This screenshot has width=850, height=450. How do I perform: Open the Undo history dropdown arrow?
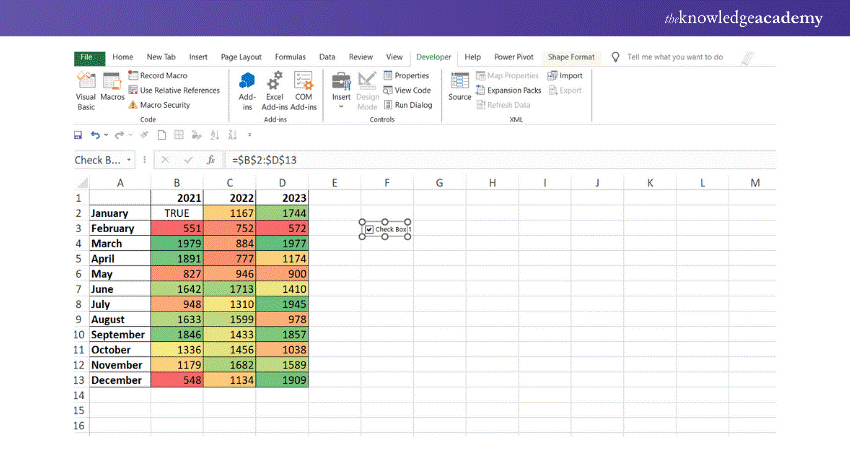pos(106,134)
